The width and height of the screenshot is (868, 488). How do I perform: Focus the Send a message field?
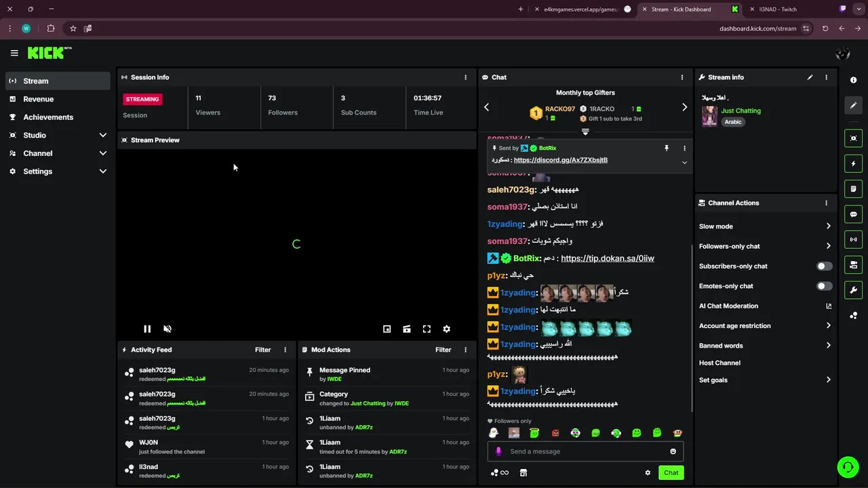[585, 451]
